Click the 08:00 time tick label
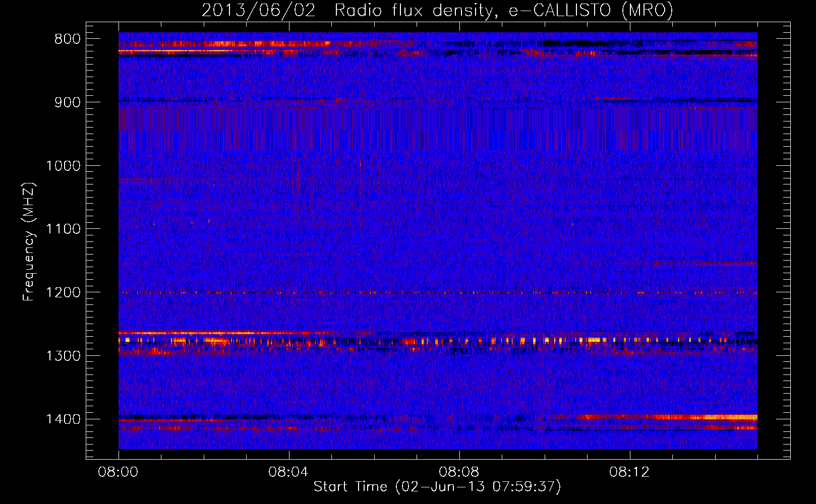816x504 pixels. pyautogui.click(x=119, y=472)
